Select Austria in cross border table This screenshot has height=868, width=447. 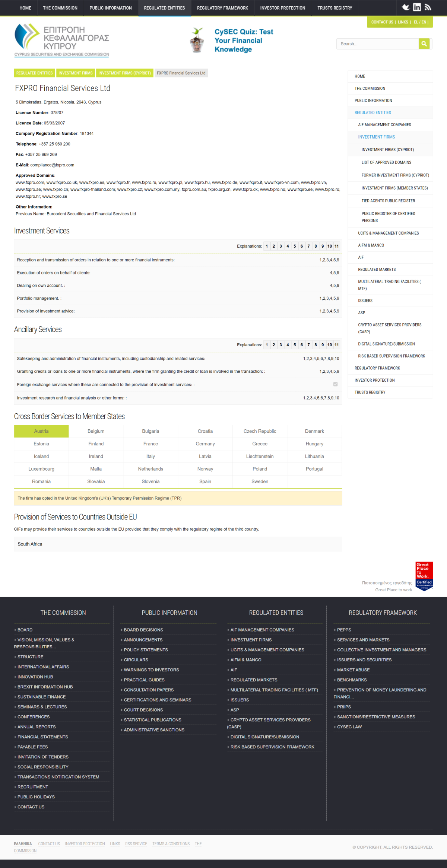click(41, 431)
